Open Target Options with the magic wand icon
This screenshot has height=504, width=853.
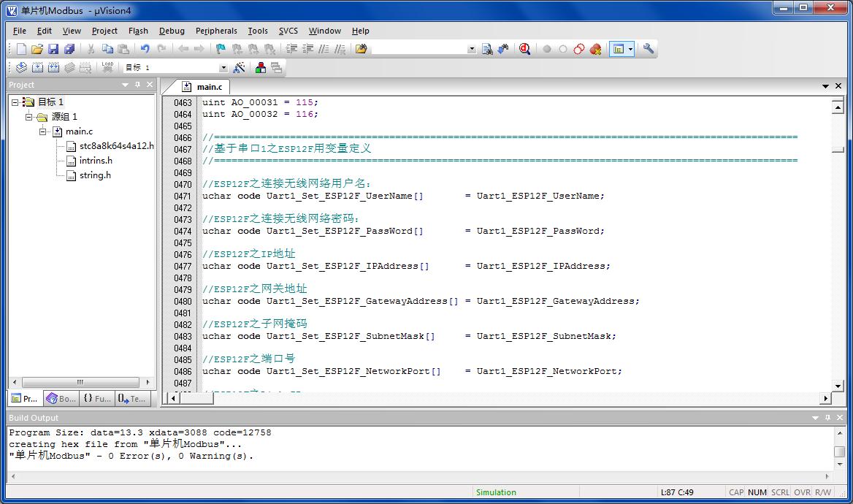[239, 67]
